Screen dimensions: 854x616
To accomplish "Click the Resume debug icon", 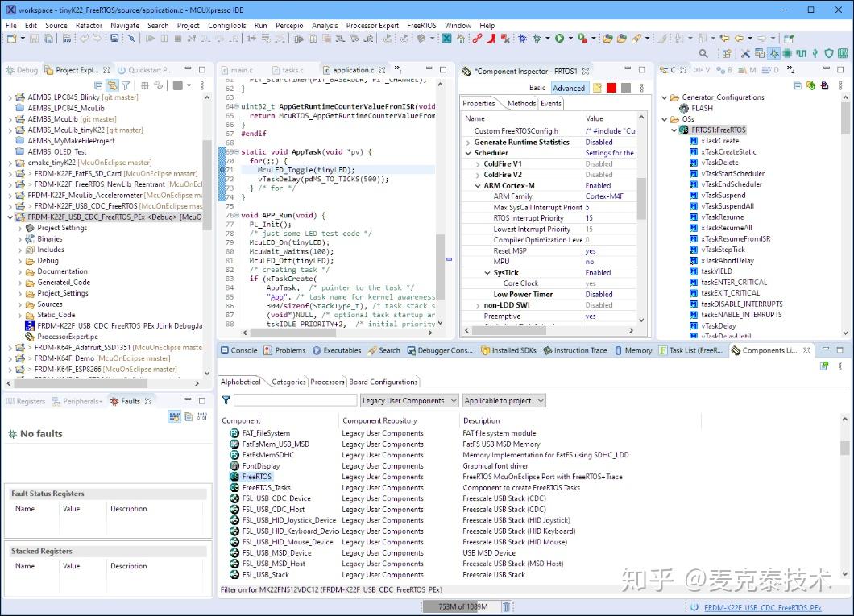I will point(151,39).
